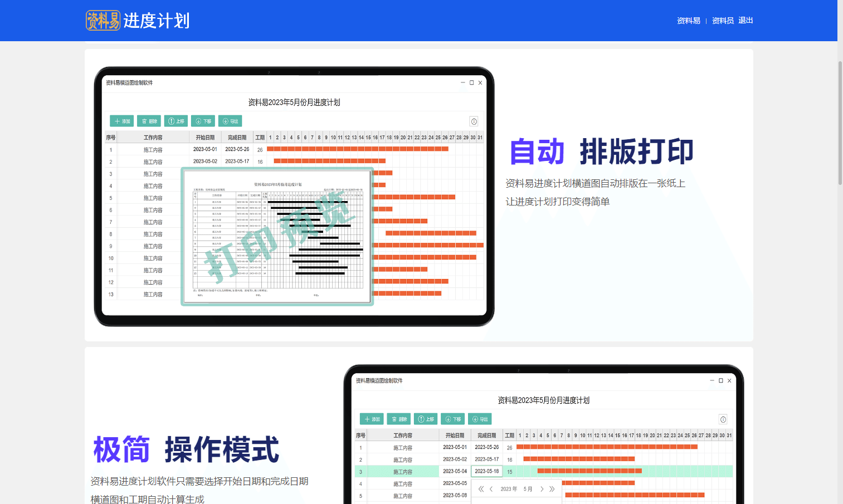
Task: Click 导出 (export) in the lower Gantt window
Action: click(480, 419)
